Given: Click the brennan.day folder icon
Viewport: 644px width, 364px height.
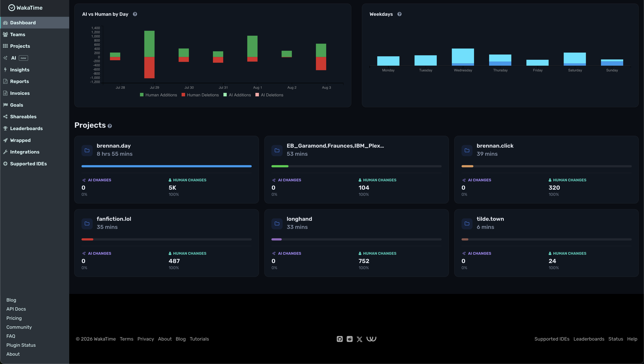Looking at the screenshot, I should pos(87,150).
